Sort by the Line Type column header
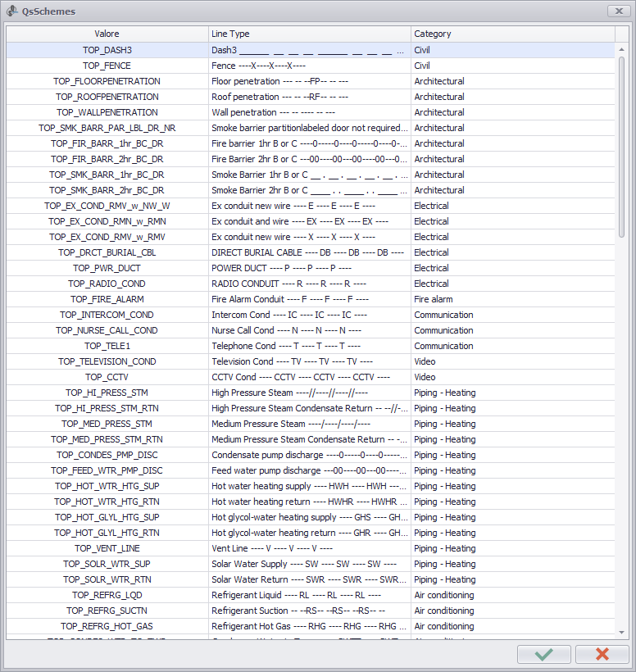 tap(309, 34)
